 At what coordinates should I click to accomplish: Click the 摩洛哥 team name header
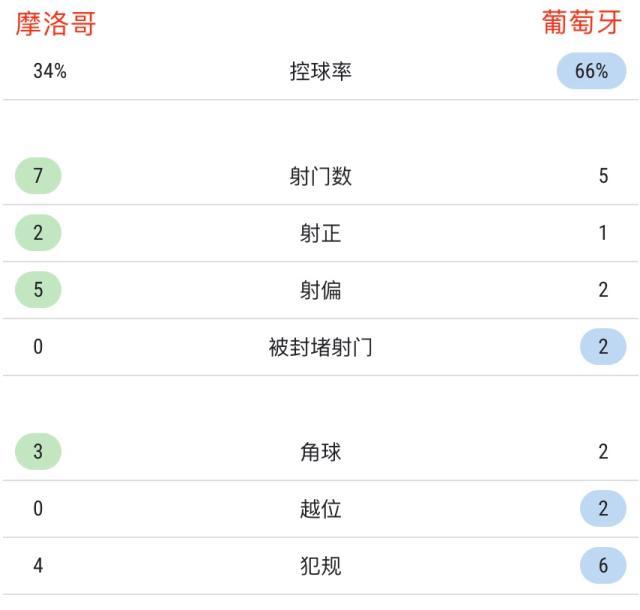tap(56, 25)
